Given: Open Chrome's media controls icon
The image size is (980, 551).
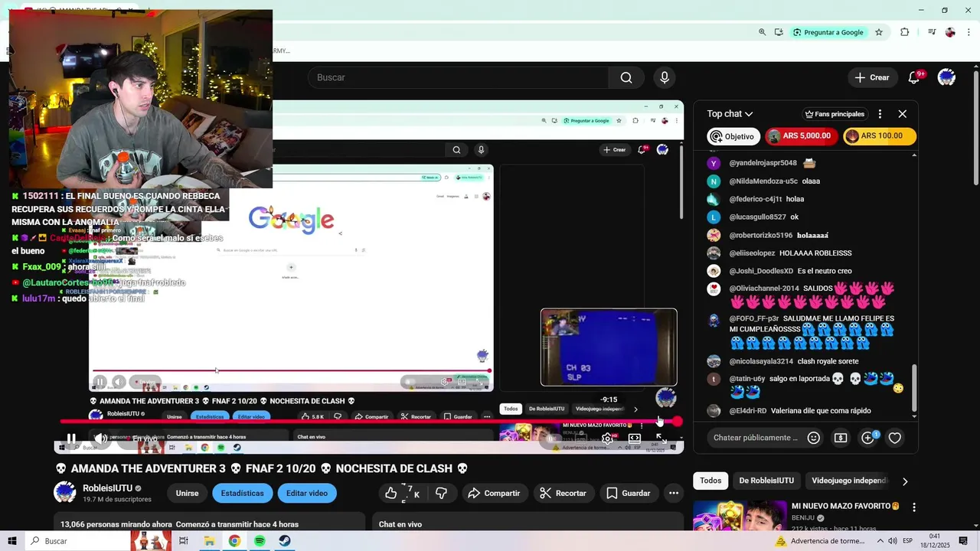Looking at the screenshot, I should [x=932, y=32].
